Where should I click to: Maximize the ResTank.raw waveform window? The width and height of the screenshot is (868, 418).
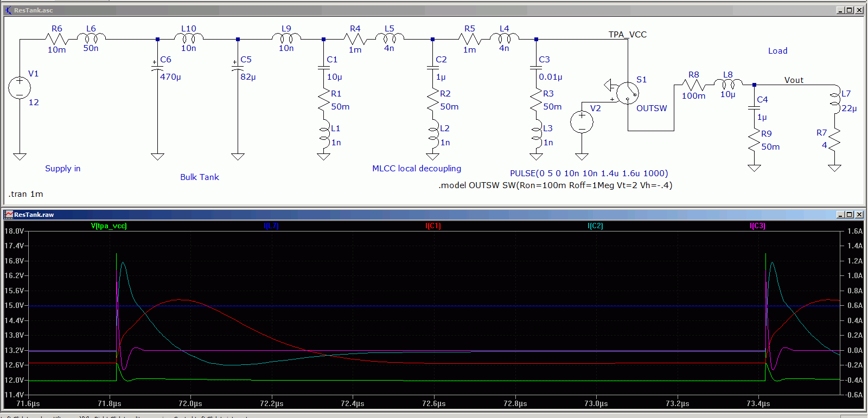coord(850,215)
